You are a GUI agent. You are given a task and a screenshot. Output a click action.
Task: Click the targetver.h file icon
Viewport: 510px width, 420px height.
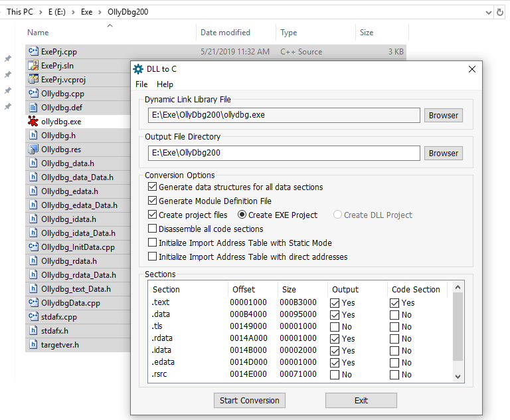point(33,344)
